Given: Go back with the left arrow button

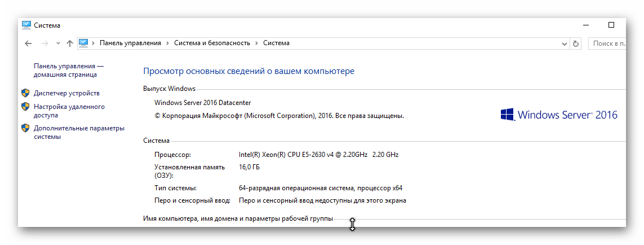Looking at the screenshot, I should pos(28,43).
